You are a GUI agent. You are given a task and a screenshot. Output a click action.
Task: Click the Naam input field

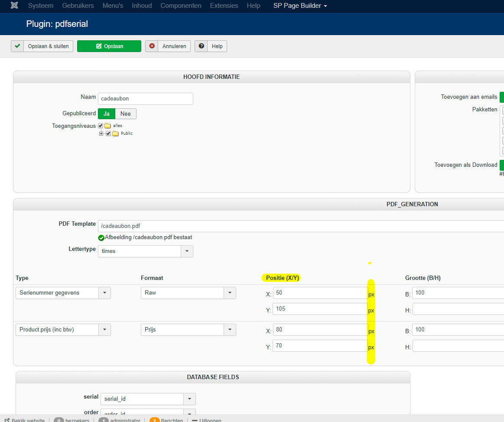145,99
